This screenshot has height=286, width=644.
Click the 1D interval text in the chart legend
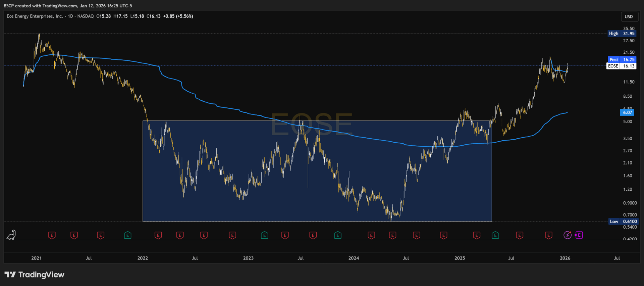[70, 16]
